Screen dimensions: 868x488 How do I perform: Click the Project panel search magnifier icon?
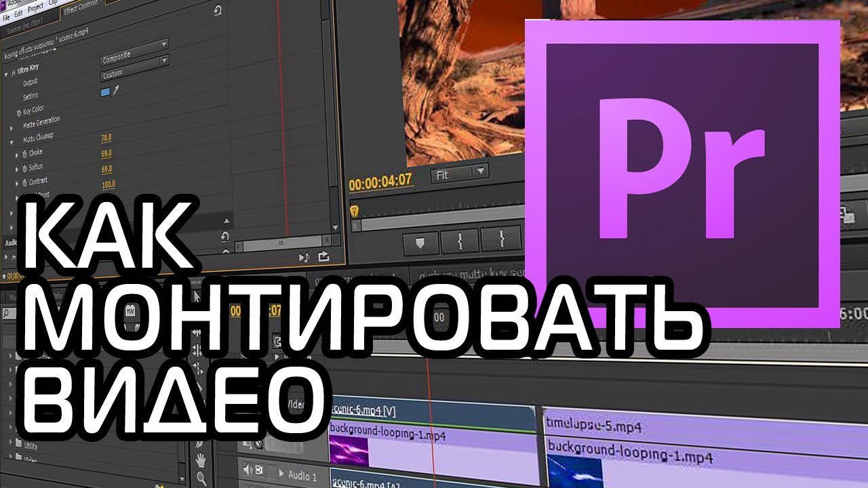click(5, 313)
